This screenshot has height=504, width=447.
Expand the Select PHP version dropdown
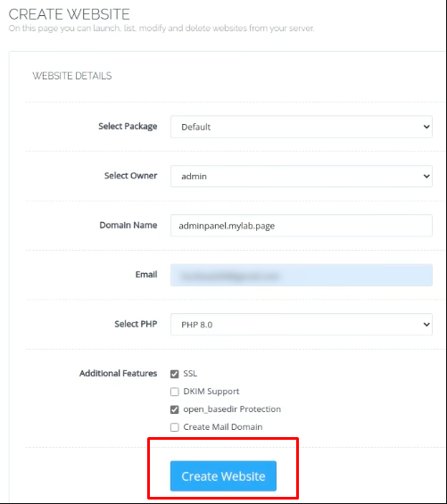coord(302,325)
